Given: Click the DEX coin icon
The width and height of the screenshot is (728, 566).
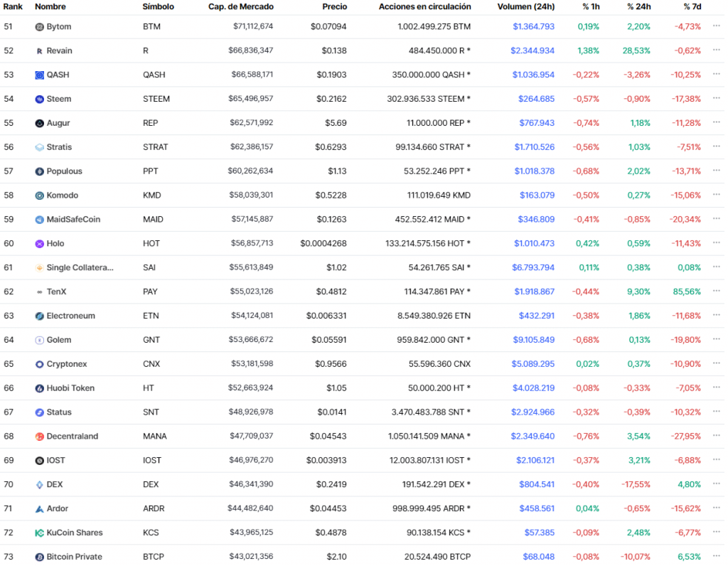Looking at the screenshot, I should (x=40, y=485).
